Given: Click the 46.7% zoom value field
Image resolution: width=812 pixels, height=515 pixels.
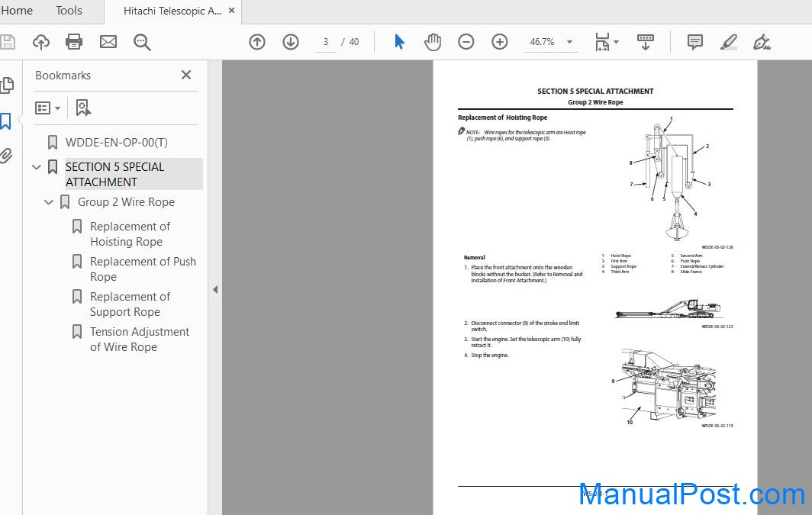Looking at the screenshot, I should pos(542,42).
